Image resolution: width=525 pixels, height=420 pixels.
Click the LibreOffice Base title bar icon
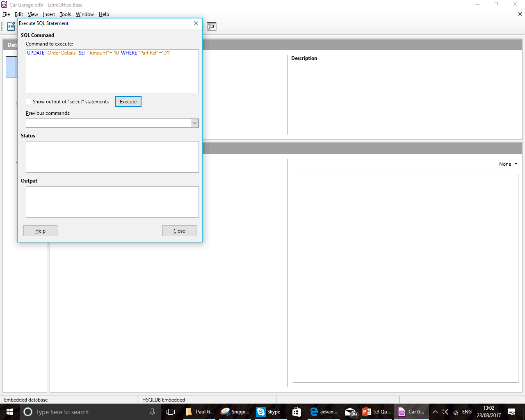(4, 5)
